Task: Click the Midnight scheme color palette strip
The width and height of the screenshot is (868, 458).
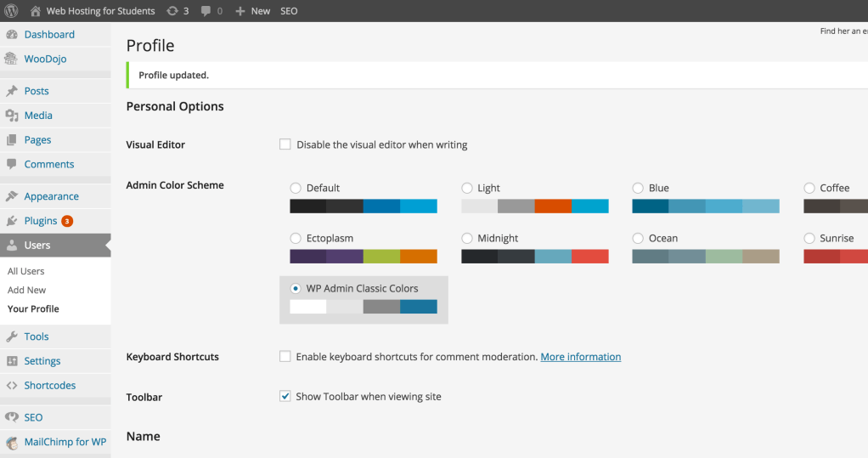Action: coord(535,257)
